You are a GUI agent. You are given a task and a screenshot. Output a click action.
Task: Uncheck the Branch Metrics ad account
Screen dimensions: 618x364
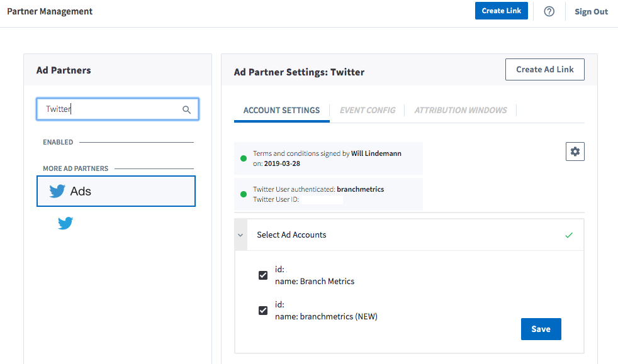click(x=263, y=275)
